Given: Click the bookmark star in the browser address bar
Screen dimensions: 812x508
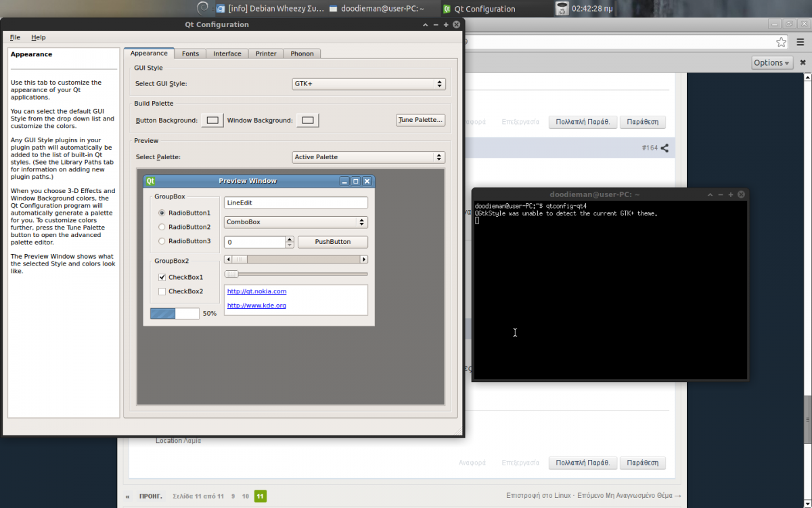Looking at the screenshot, I should 782,42.
